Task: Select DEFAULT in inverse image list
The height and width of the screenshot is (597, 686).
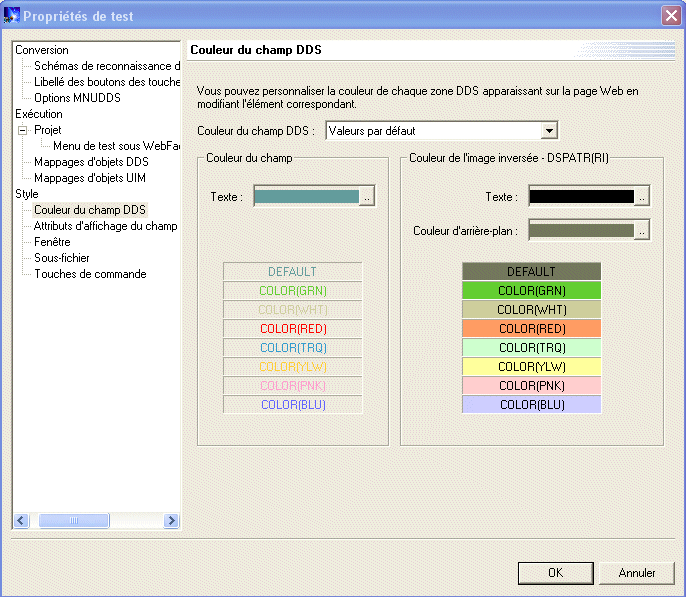Action: pyautogui.click(x=532, y=272)
